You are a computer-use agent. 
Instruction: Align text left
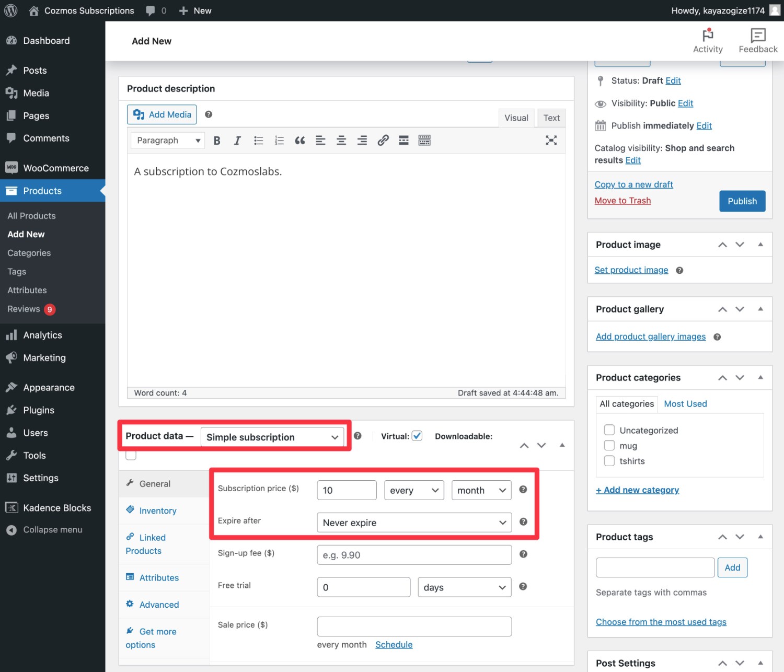click(x=320, y=141)
